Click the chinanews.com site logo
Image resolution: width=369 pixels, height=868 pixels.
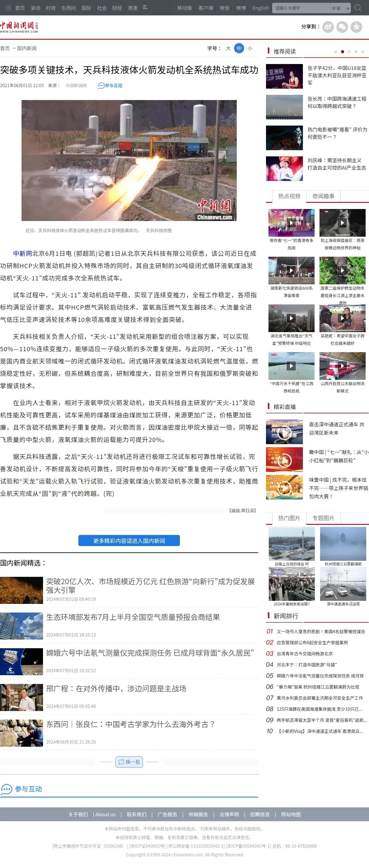(19, 27)
